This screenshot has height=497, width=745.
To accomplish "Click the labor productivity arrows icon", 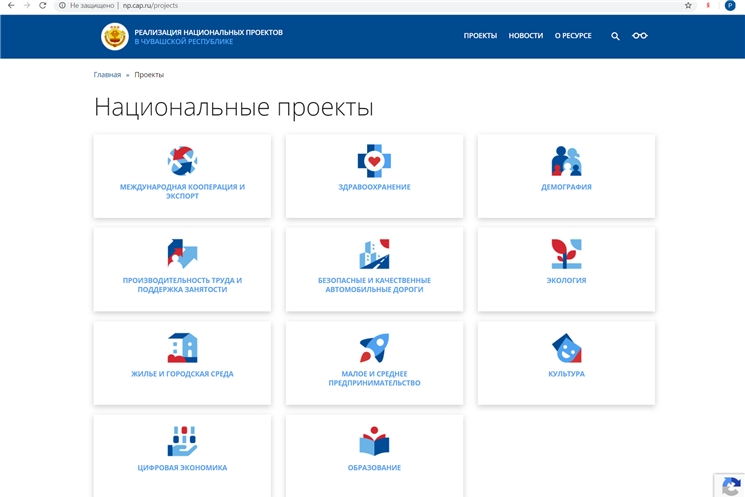I will [182, 254].
